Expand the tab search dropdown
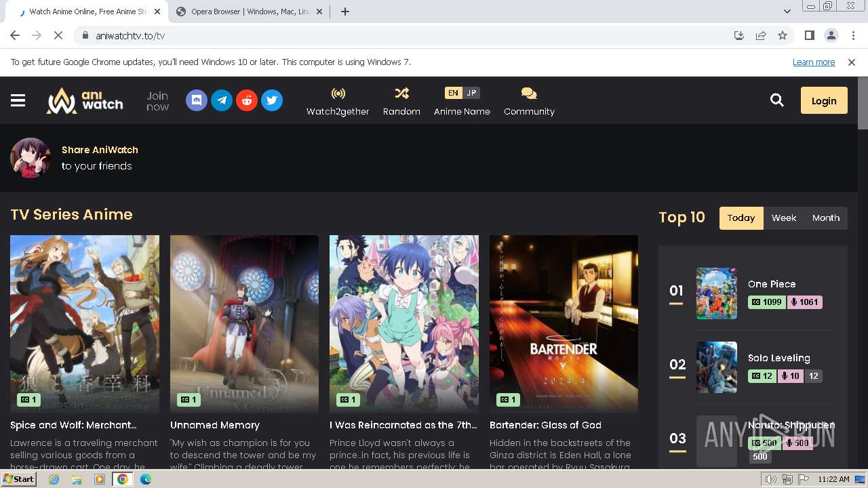Screen dimensions: 868x488 tap(787, 12)
